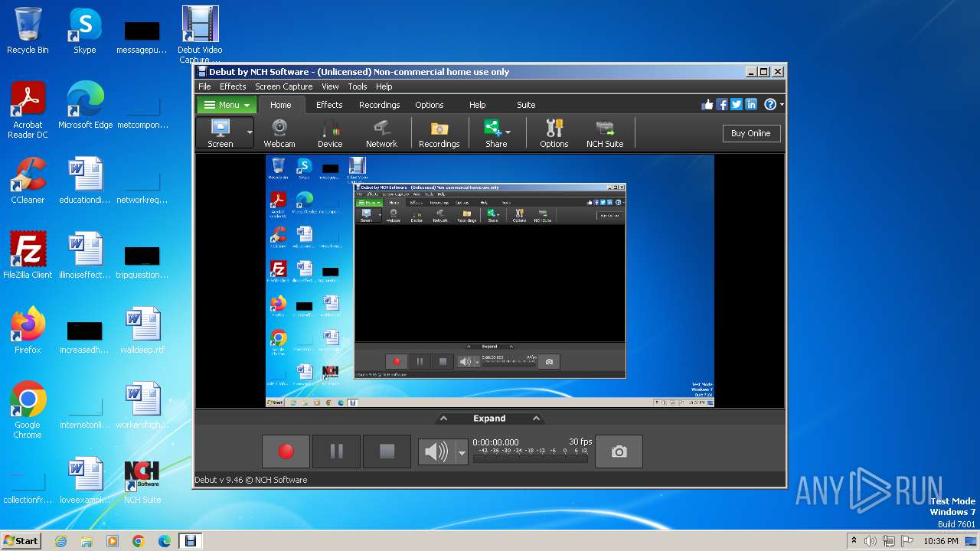This screenshot has width=980, height=551.
Task: Open Help ribbon tab
Action: (477, 105)
